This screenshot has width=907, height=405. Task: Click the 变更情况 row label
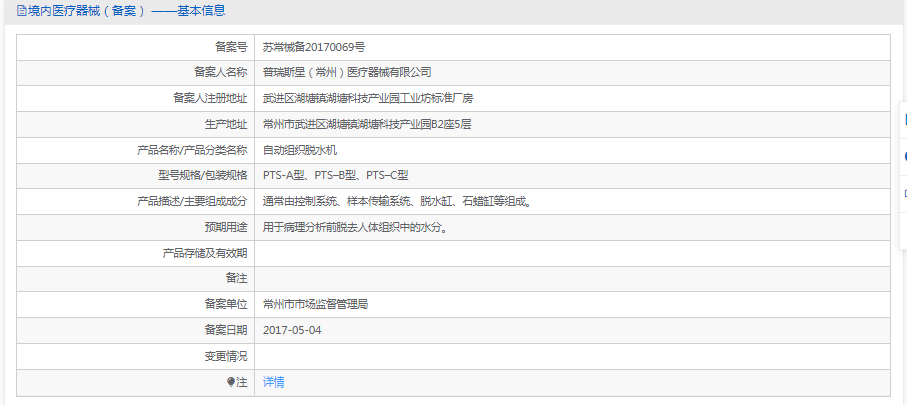(x=226, y=356)
